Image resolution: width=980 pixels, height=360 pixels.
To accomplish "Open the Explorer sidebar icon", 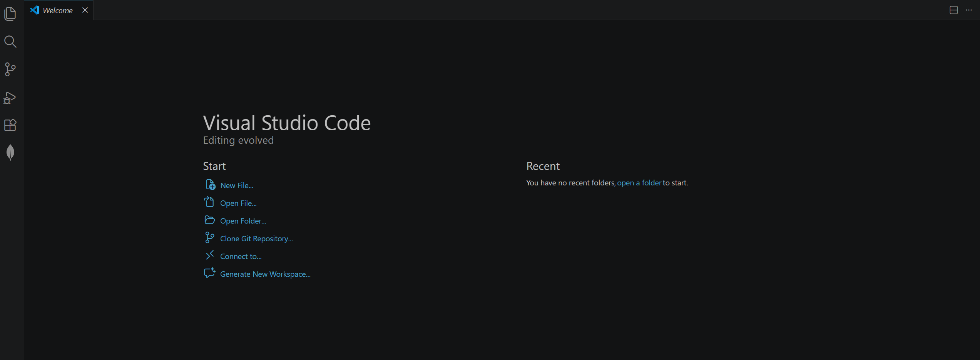I will [10, 14].
